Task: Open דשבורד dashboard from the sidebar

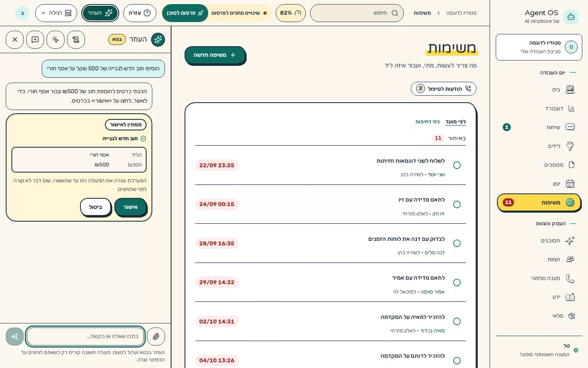Action: tap(539, 108)
